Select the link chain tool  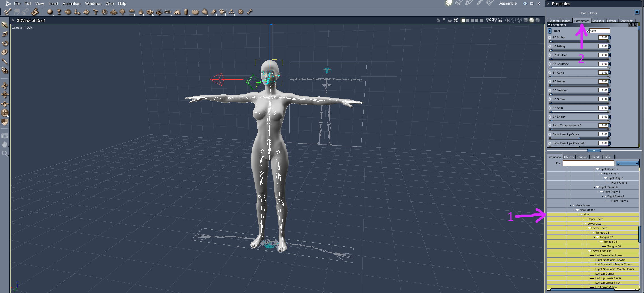tap(5, 70)
